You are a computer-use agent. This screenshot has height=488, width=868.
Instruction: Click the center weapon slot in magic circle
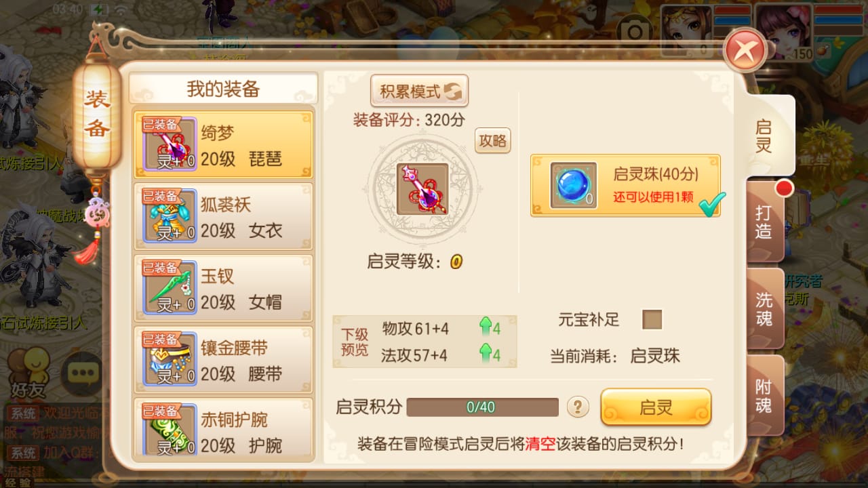[x=422, y=190]
